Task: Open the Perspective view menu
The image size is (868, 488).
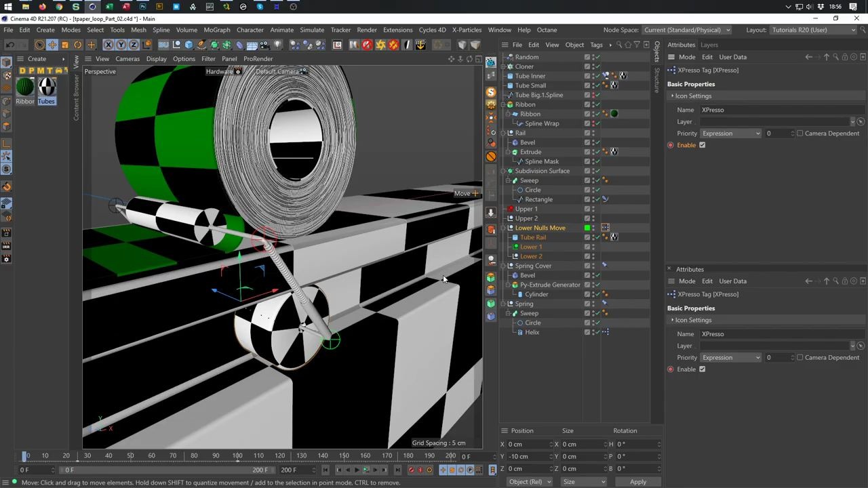Action: (100, 71)
